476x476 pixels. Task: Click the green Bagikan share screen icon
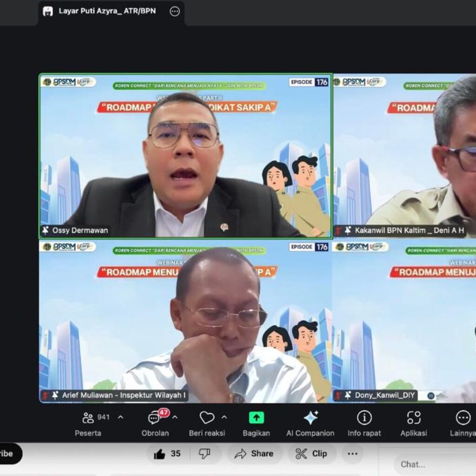[x=256, y=418]
